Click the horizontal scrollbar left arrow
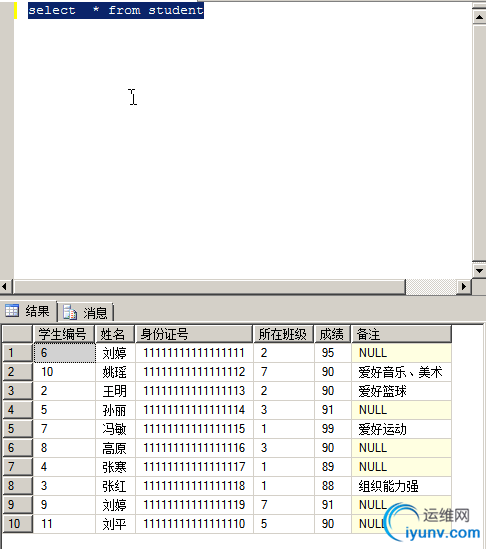 5,287
